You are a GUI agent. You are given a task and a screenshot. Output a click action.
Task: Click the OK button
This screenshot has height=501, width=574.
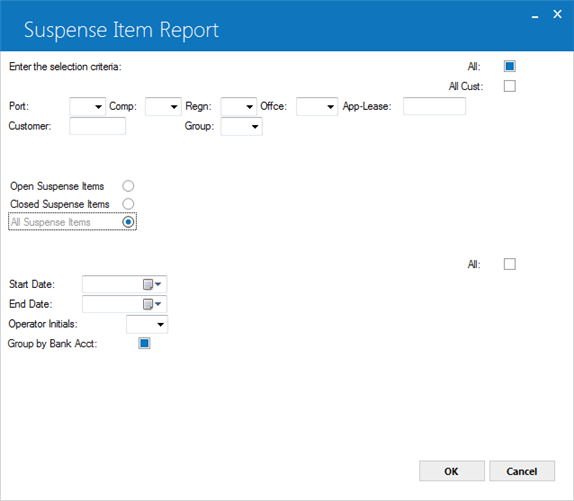452,471
